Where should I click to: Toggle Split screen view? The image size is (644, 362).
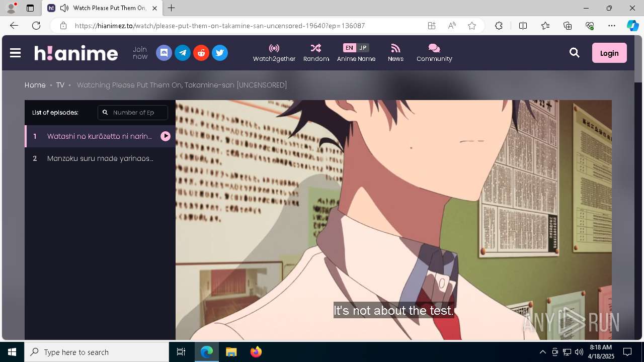click(x=523, y=26)
